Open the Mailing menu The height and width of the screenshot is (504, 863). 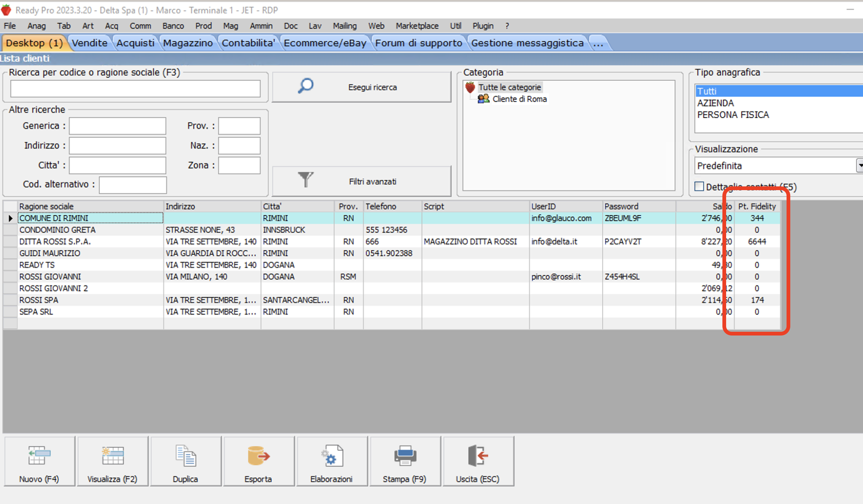(x=345, y=26)
